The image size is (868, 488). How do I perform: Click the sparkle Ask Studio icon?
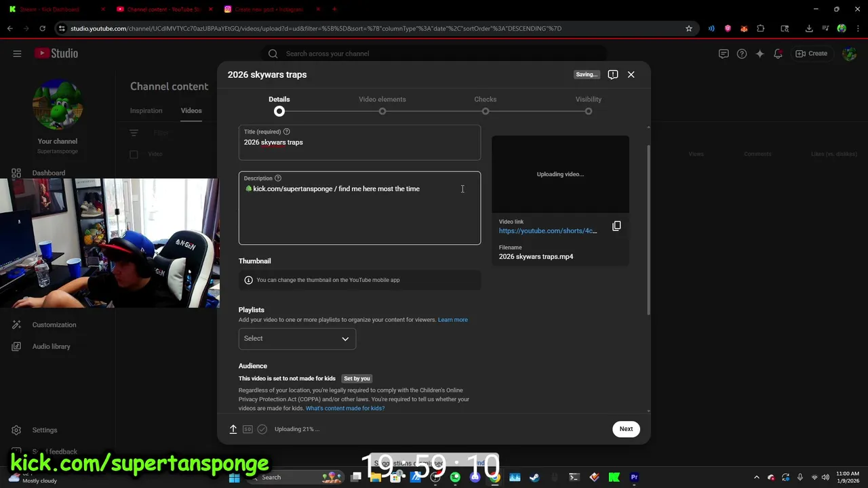pos(760,54)
